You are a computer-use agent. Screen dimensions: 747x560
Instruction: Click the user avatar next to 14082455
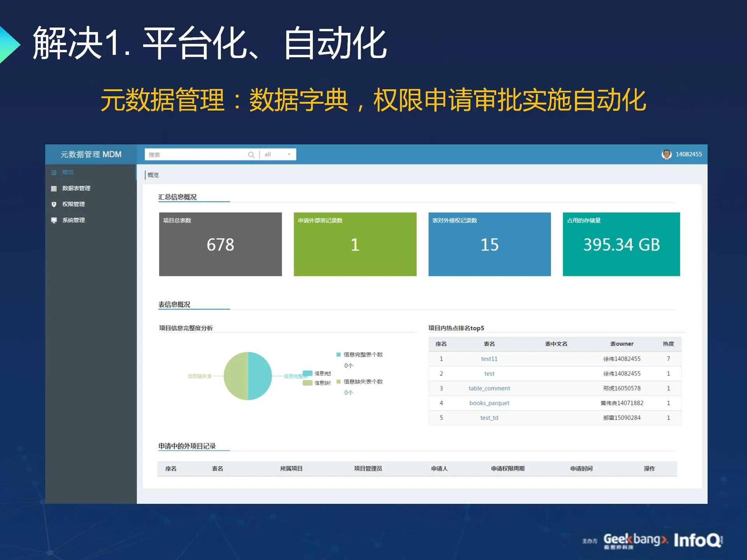pyautogui.click(x=666, y=154)
